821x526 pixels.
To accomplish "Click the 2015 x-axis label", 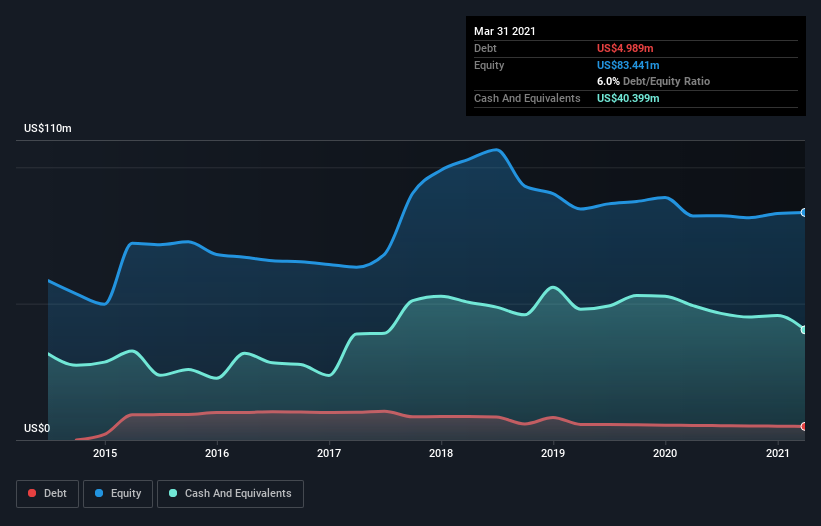I will (105, 453).
